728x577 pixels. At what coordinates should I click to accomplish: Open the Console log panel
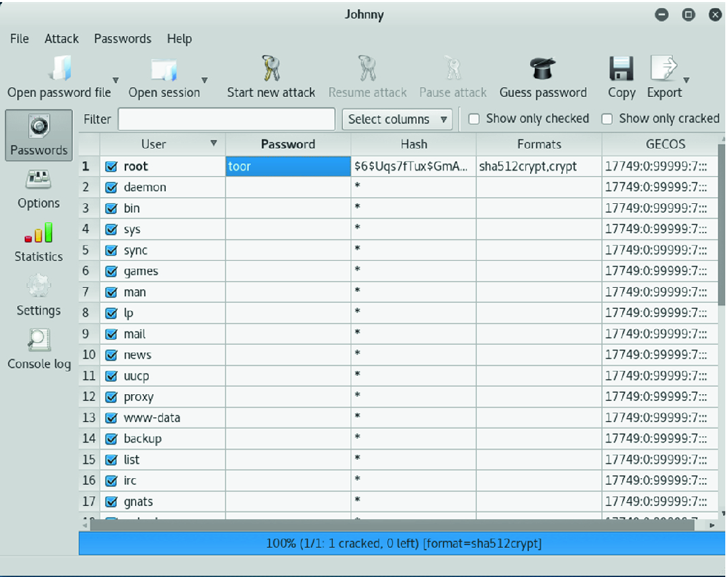coord(39,350)
